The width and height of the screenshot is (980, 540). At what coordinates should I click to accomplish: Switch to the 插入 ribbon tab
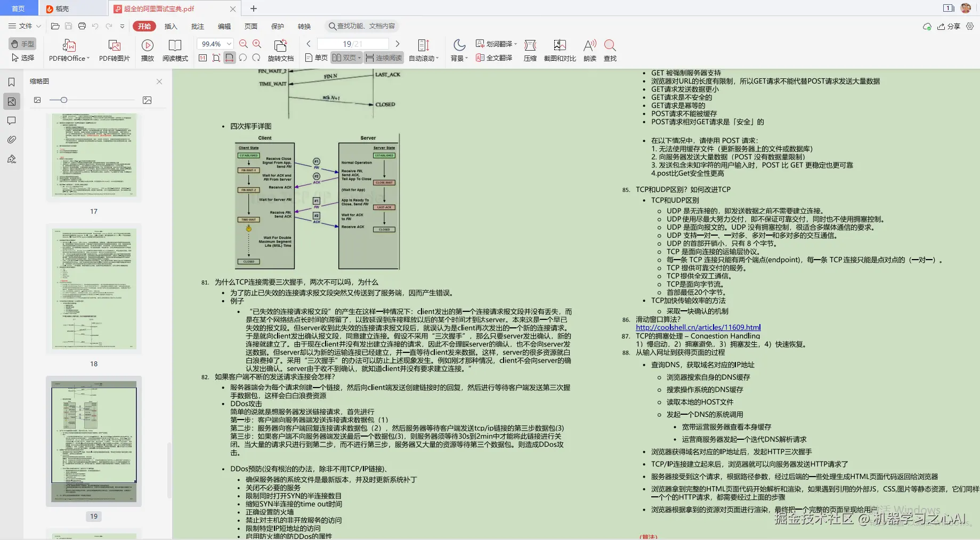[170, 26]
